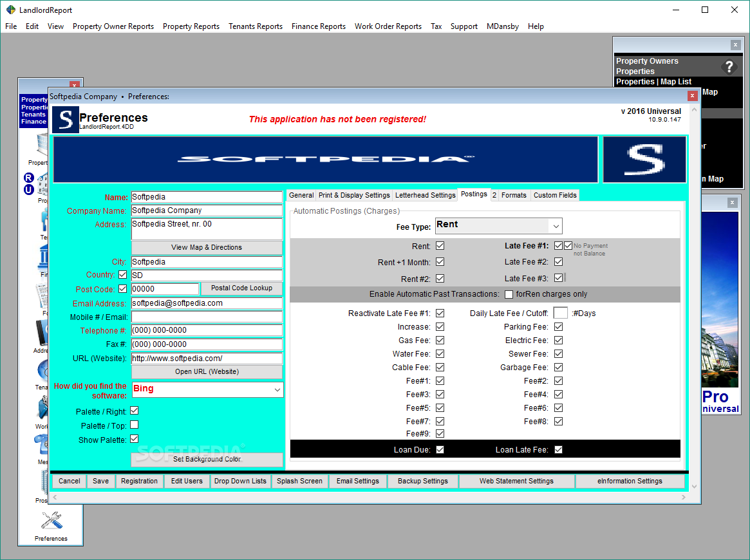
Task: Open the Finance bank building icon
Action: coord(44,257)
